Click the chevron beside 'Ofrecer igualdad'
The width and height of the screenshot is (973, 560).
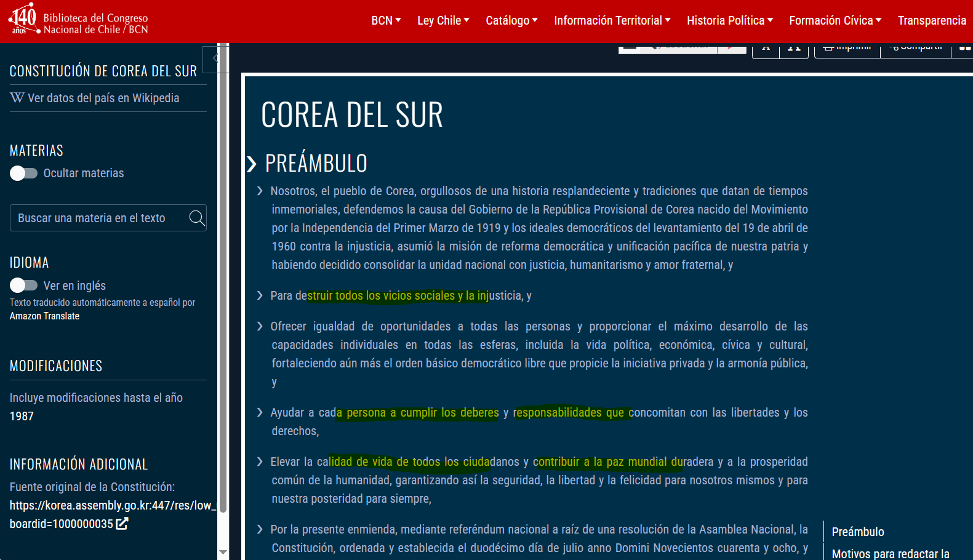[260, 327]
